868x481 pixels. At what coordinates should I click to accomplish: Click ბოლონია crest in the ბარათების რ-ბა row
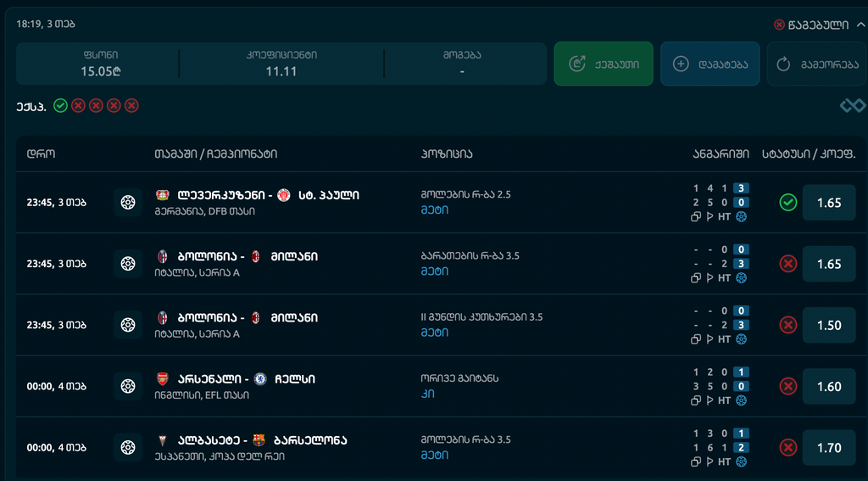[162, 256]
